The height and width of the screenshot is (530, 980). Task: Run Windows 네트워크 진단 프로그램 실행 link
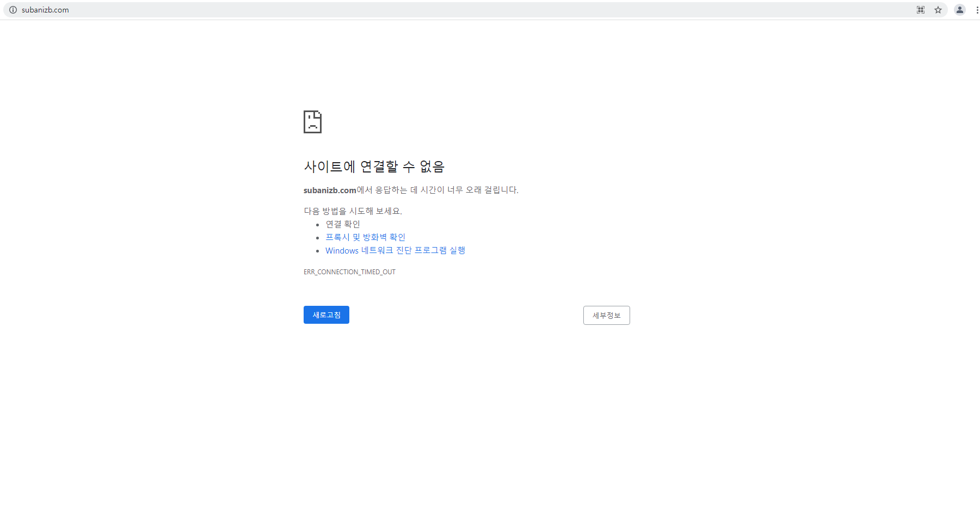point(396,250)
